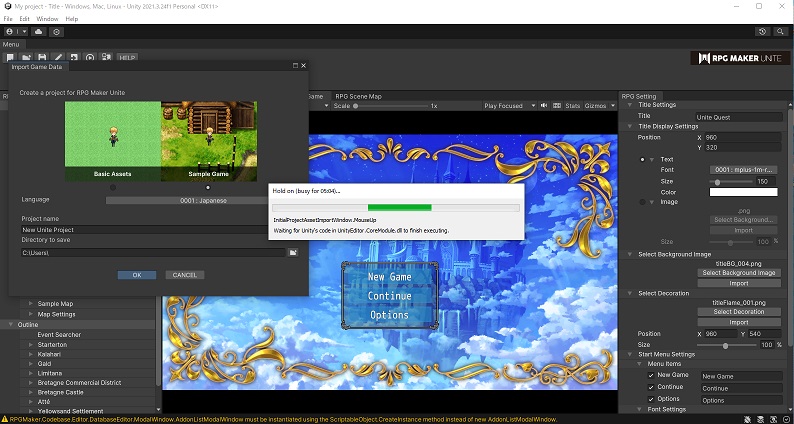Select the Basic Assets radio button
The width and height of the screenshot is (794, 424).
[x=113, y=187]
